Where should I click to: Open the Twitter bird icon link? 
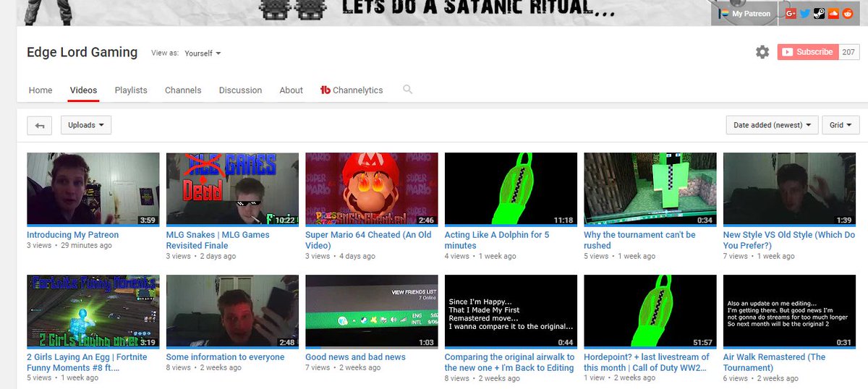point(804,14)
